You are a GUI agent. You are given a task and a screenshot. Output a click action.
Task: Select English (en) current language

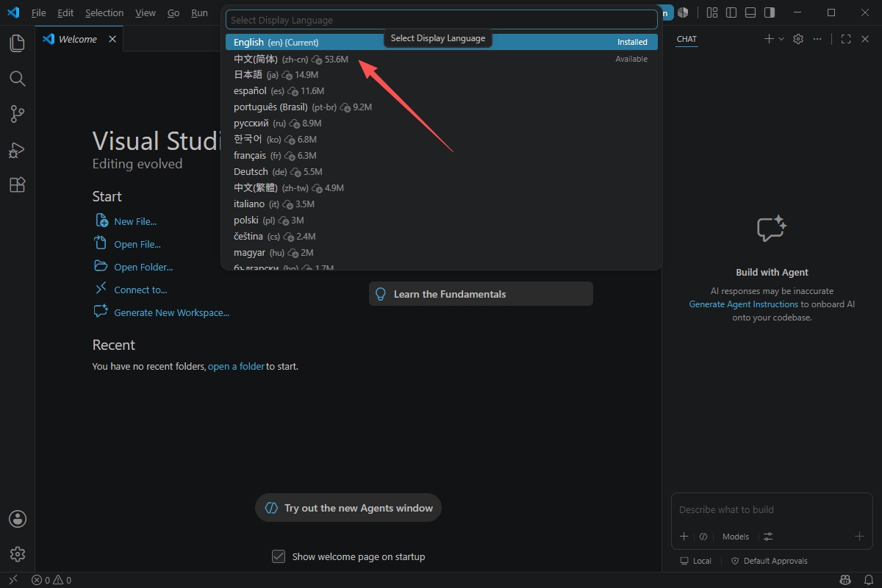(x=441, y=42)
